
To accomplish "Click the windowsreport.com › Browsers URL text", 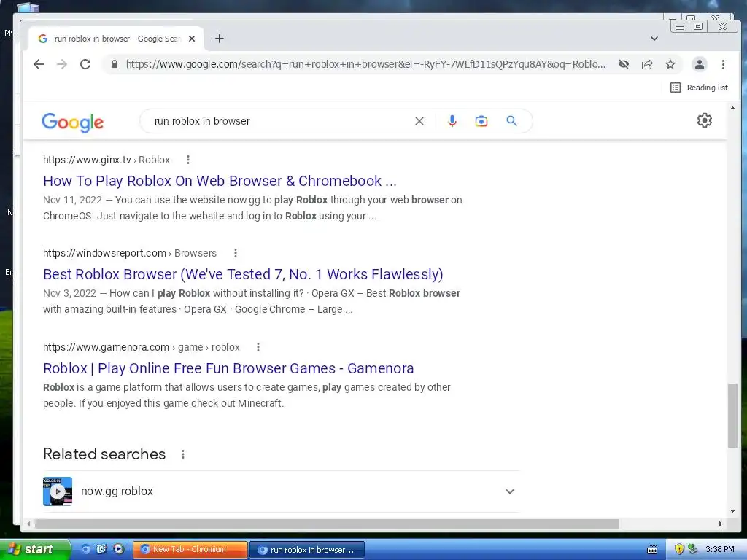I will (130, 253).
